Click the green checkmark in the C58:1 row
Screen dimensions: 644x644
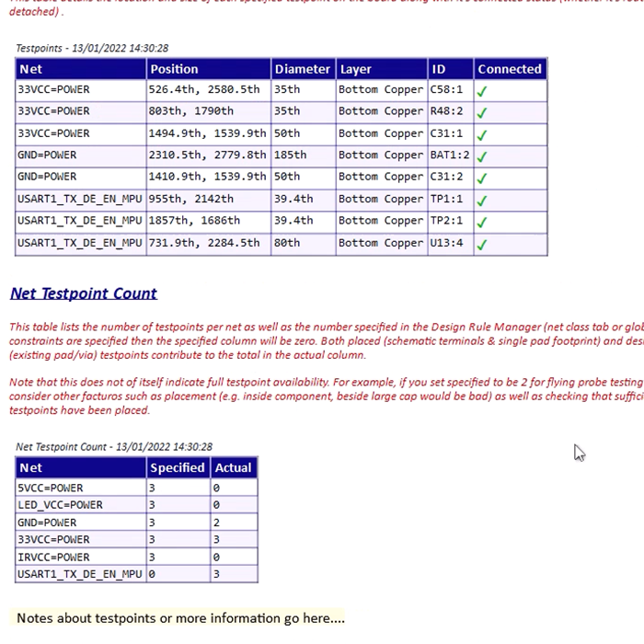tap(482, 90)
